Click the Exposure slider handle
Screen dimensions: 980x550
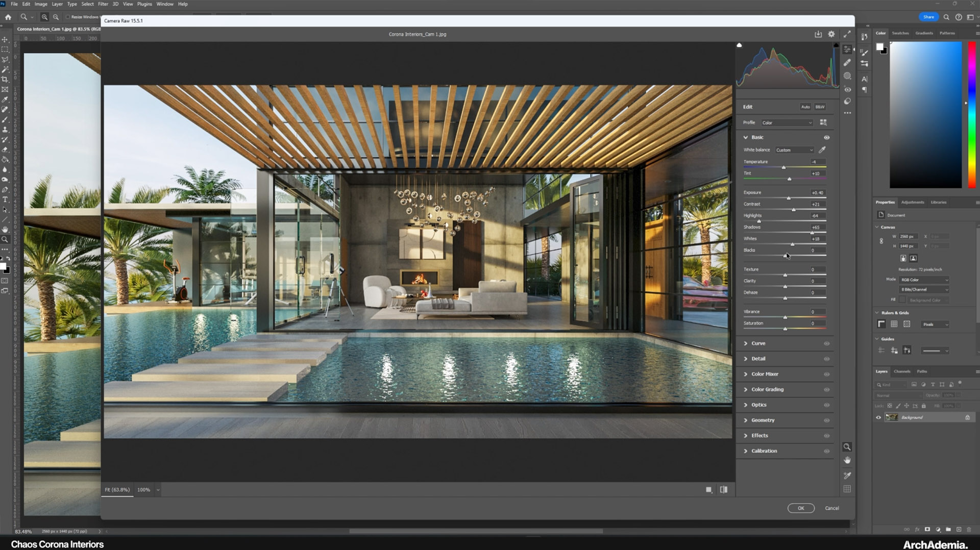[x=789, y=198]
